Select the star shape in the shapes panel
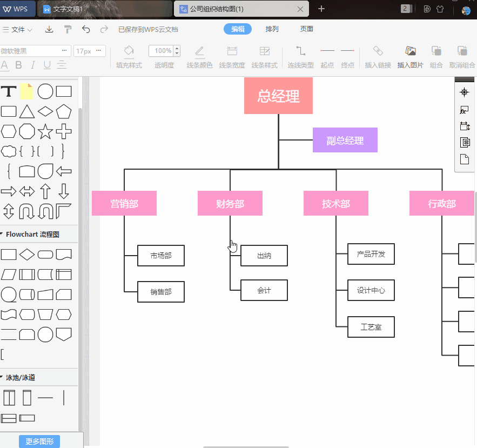 [x=45, y=131]
